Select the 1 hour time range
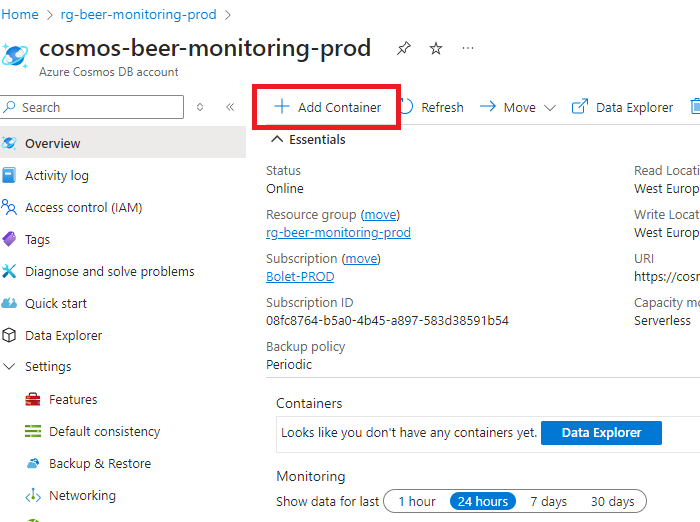This screenshot has height=522, width=700. pyautogui.click(x=417, y=501)
